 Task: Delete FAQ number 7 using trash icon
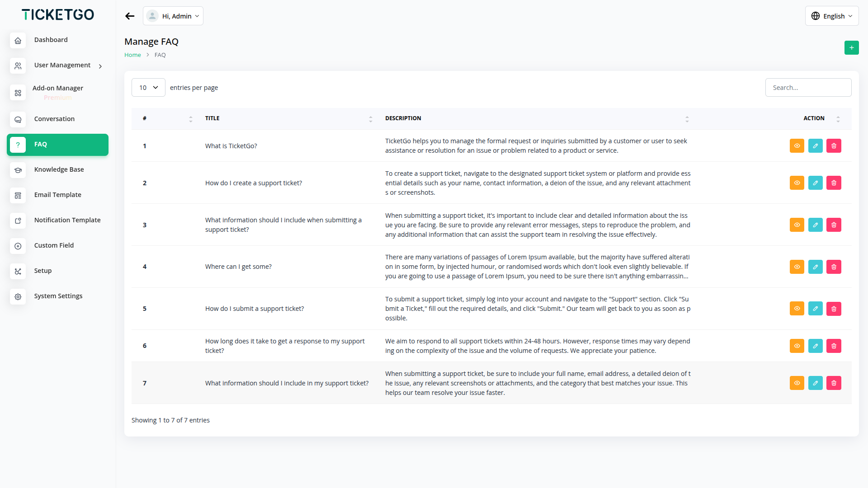834,383
